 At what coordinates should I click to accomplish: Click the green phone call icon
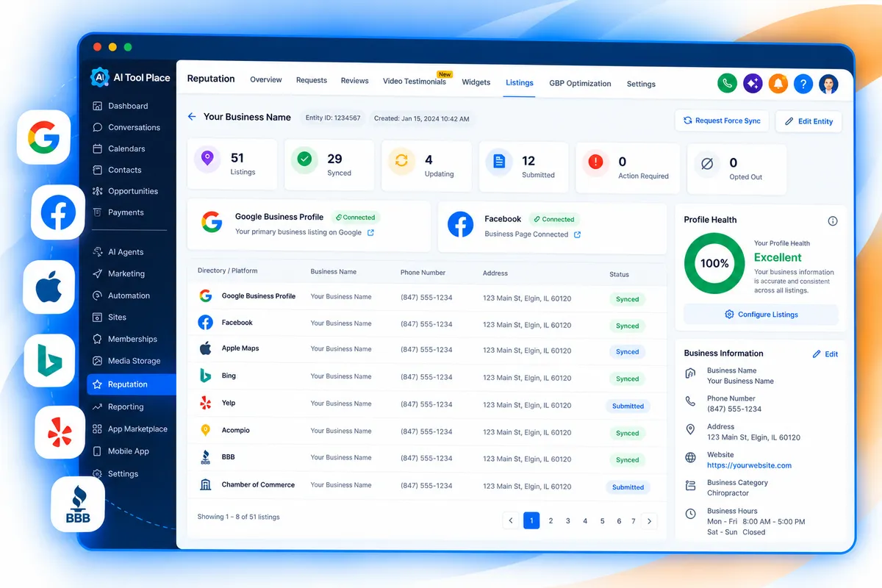coord(727,83)
